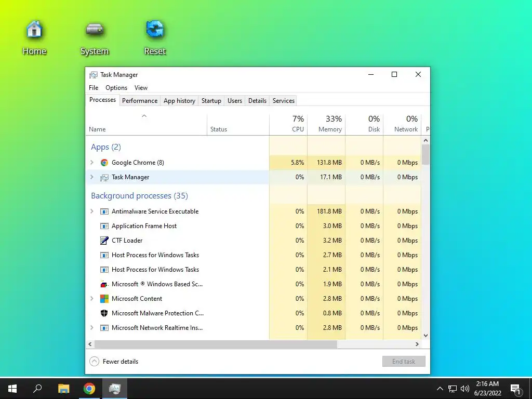Select the first Host Process for Windows Tasks row using 2.7 MB
Screen dimensions: 532x399
254,255
